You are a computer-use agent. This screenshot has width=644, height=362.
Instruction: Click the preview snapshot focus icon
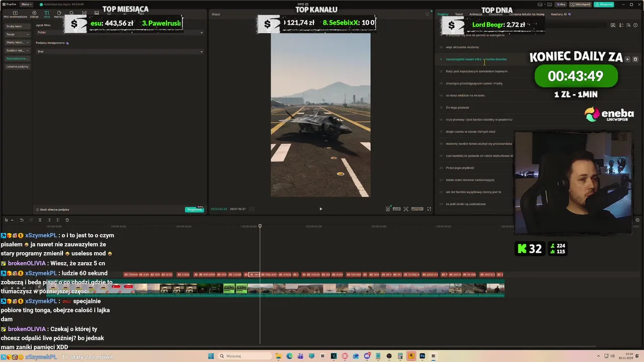click(406, 209)
